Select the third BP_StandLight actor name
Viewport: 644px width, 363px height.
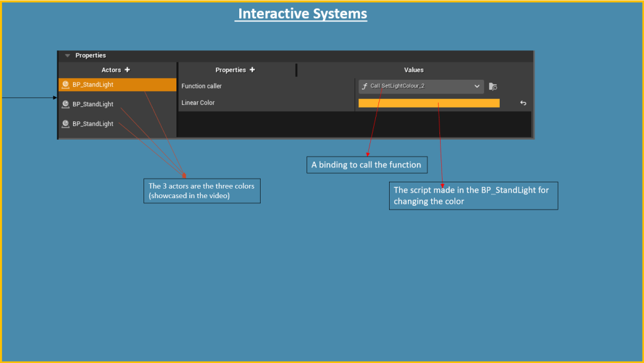93,123
